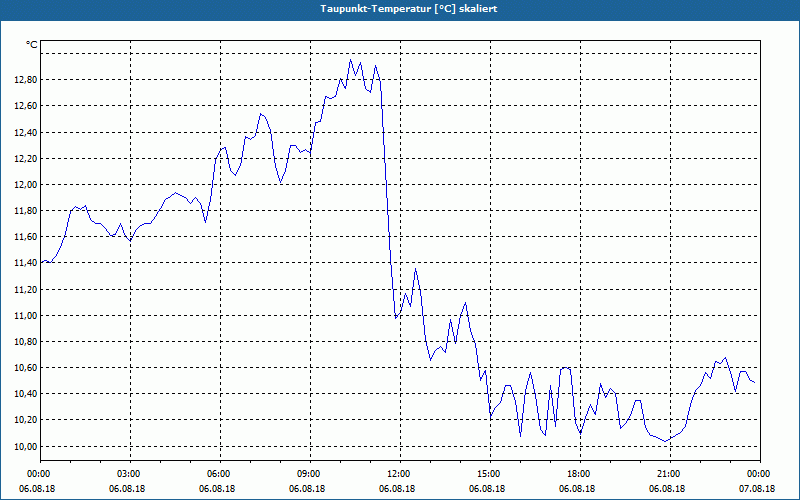The width and height of the screenshot is (800, 500).
Task: Click the 09:00 time axis label
Action: 310,474
